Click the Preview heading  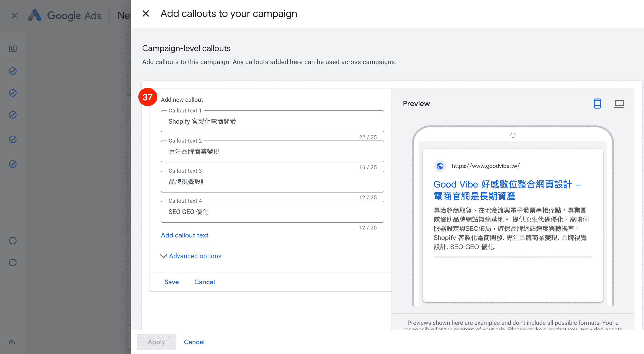416,104
